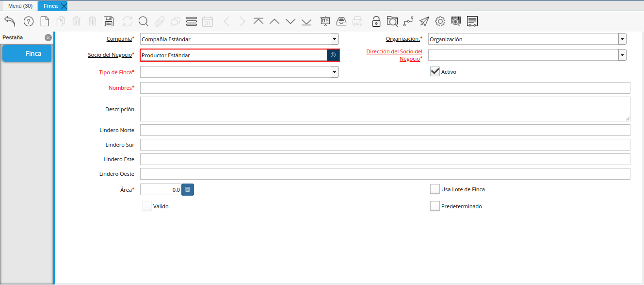The image size is (644, 285).
Task: Jump to last record icon
Action: (x=306, y=21)
